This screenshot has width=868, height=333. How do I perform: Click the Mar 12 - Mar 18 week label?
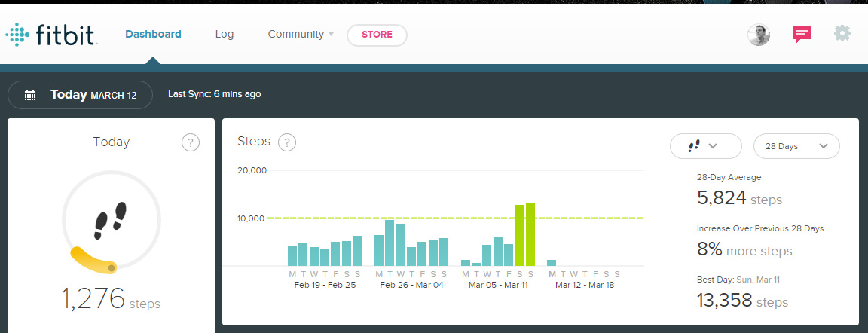tap(585, 286)
